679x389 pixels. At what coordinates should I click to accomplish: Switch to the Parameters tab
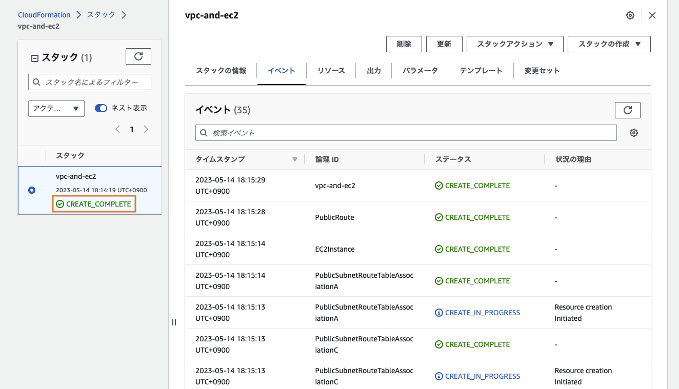(420, 71)
